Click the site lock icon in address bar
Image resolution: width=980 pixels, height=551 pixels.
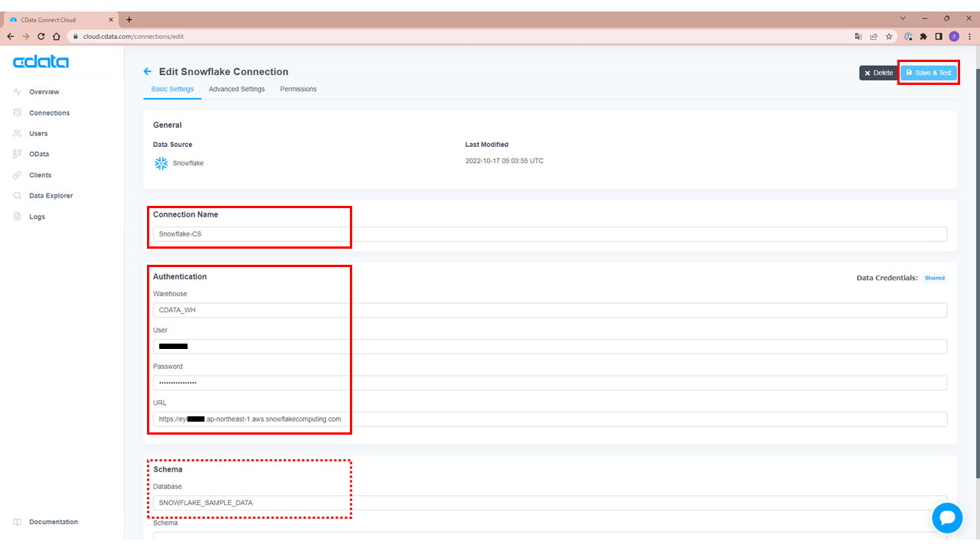click(75, 36)
